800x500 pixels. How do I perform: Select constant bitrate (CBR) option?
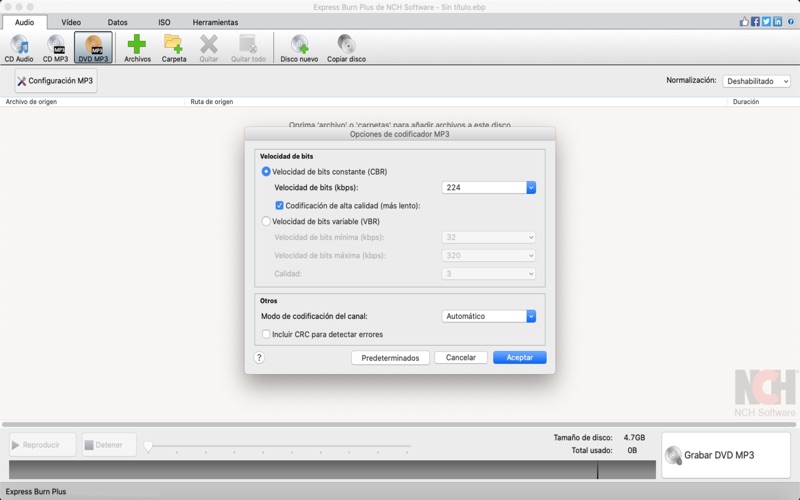point(266,172)
